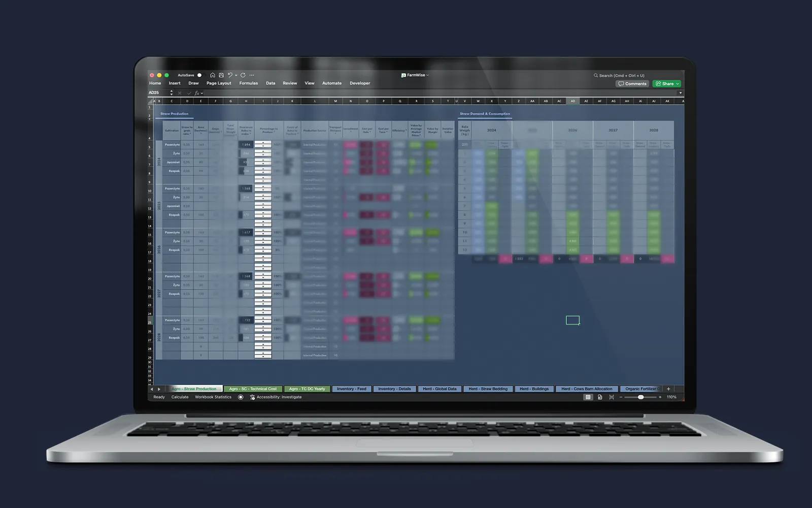Click the zoom out minus icon
The height and width of the screenshot is (508, 812).
tap(621, 397)
